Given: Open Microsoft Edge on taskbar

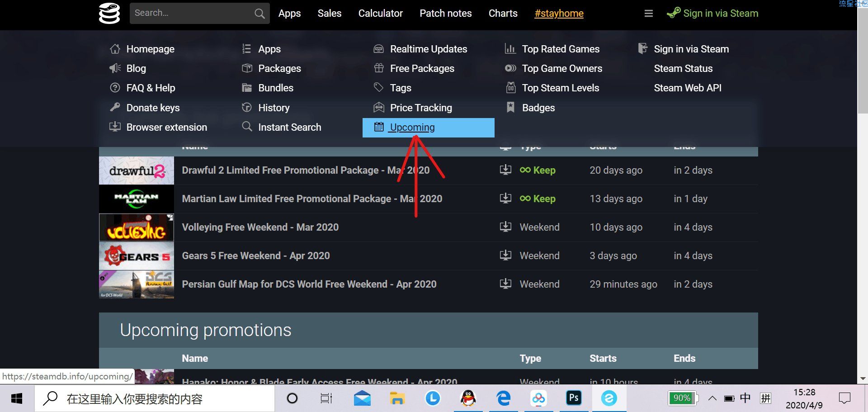Looking at the screenshot, I should [x=503, y=398].
